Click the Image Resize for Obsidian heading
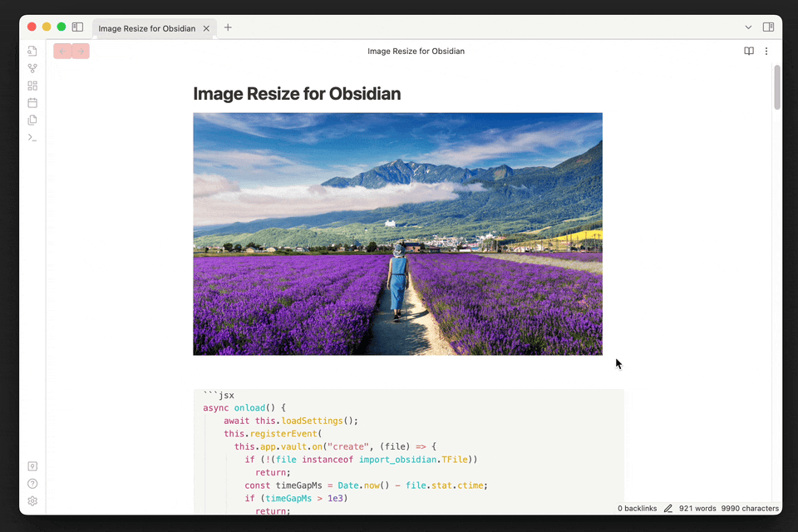 coord(297,94)
